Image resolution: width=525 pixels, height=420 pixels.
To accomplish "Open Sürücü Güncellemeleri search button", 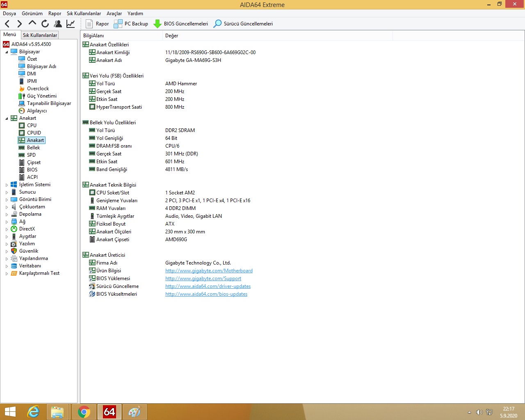I will [x=243, y=24].
